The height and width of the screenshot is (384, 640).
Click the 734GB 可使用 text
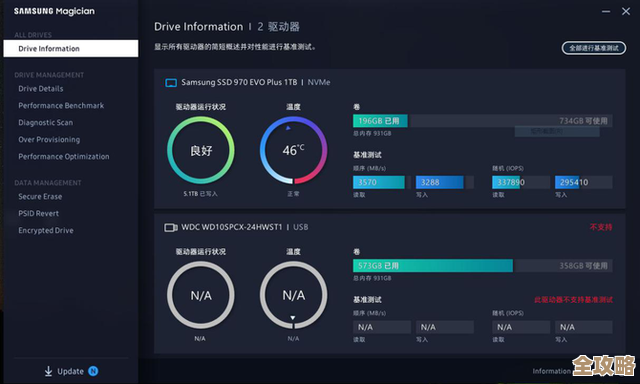point(583,121)
